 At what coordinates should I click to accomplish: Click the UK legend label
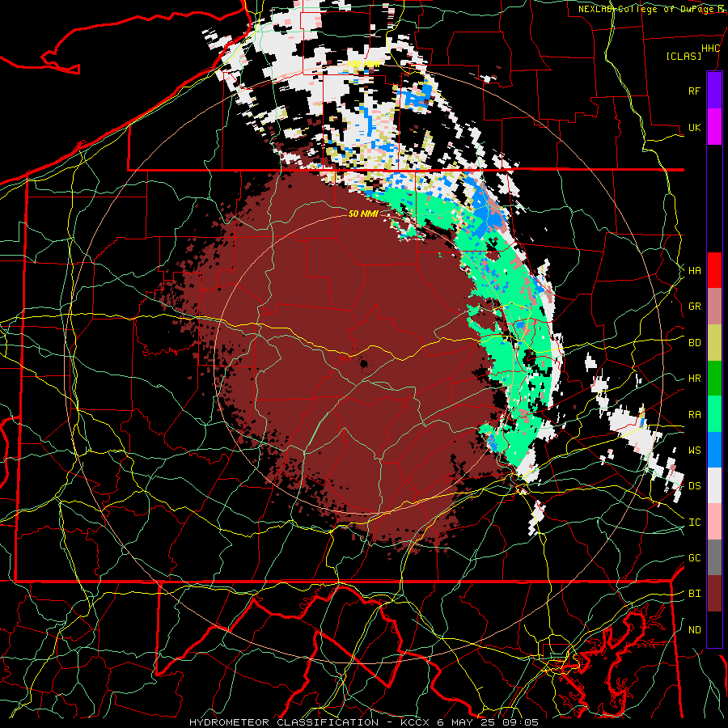coord(694,127)
